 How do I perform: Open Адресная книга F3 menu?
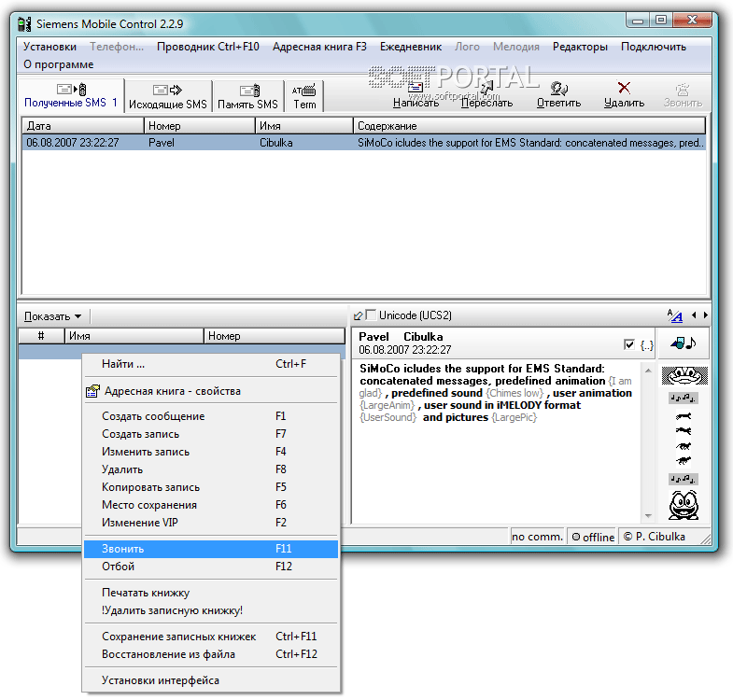[x=319, y=47]
